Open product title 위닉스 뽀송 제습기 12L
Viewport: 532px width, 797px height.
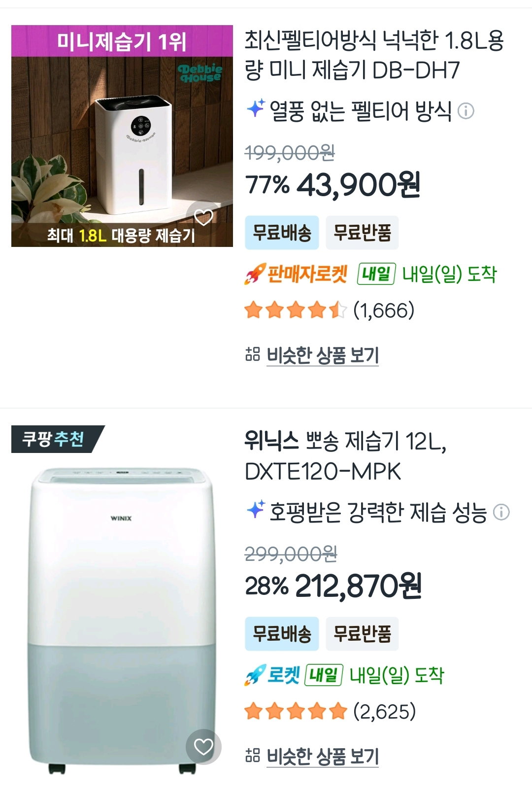pos(346,456)
